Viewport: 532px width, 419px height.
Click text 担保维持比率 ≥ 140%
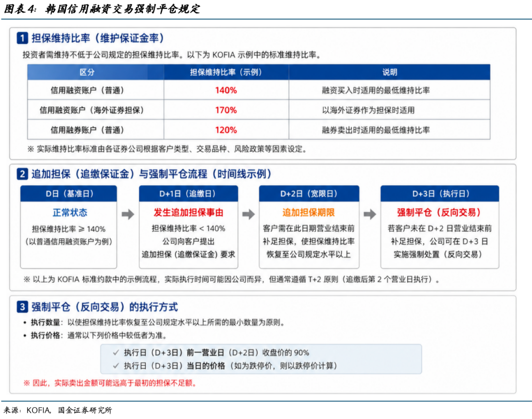coord(68,229)
